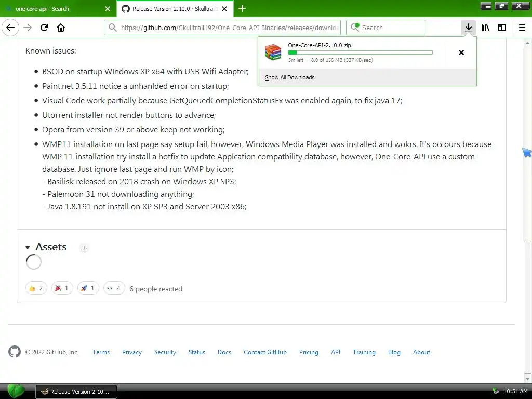Open the Pricing footer link

pos(309,352)
